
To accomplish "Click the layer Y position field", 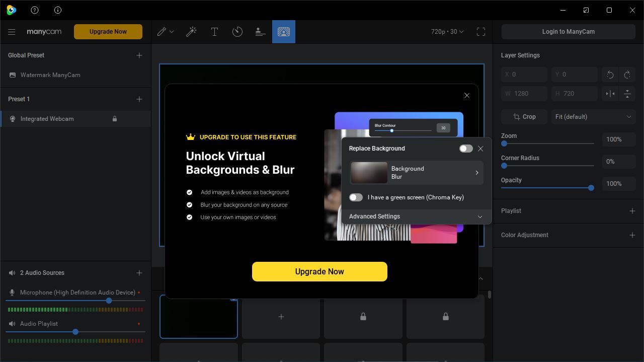I will [x=575, y=75].
